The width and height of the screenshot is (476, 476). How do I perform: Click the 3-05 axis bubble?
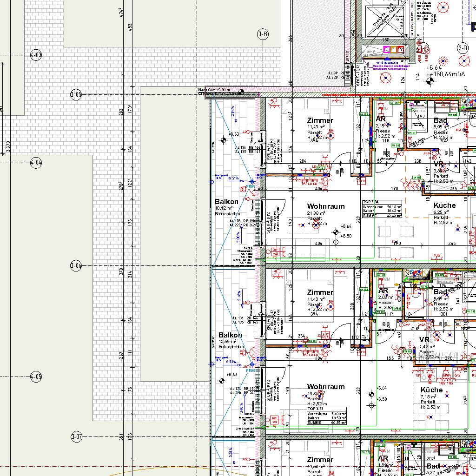tap(76, 95)
